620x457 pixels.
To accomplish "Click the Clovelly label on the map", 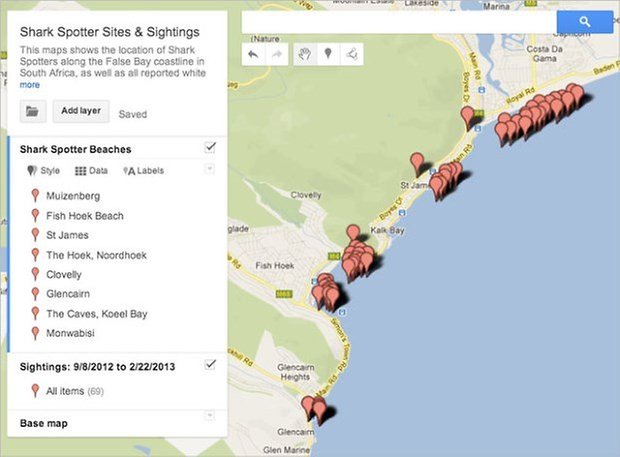I will click(306, 195).
